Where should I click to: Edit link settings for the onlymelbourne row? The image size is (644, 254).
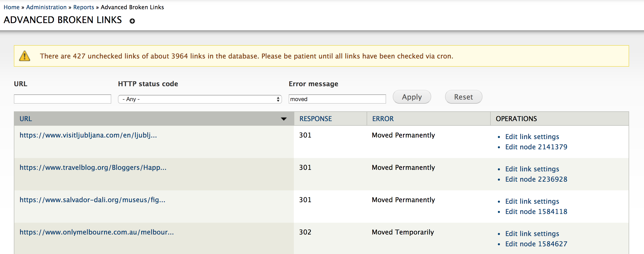point(532,234)
